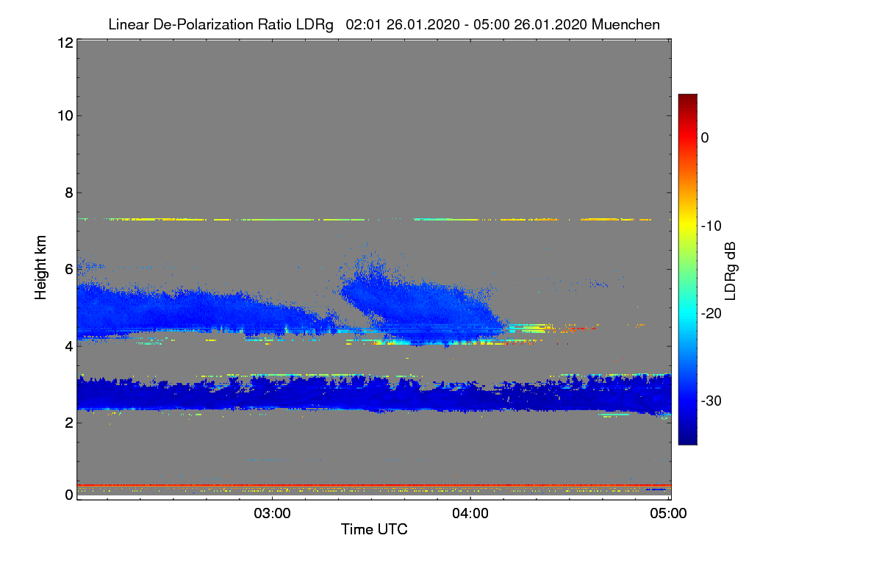Image resolution: width=882 pixels, height=588 pixels.
Task: Click the 04:00 time axis label
Action: tap(471, 513)
